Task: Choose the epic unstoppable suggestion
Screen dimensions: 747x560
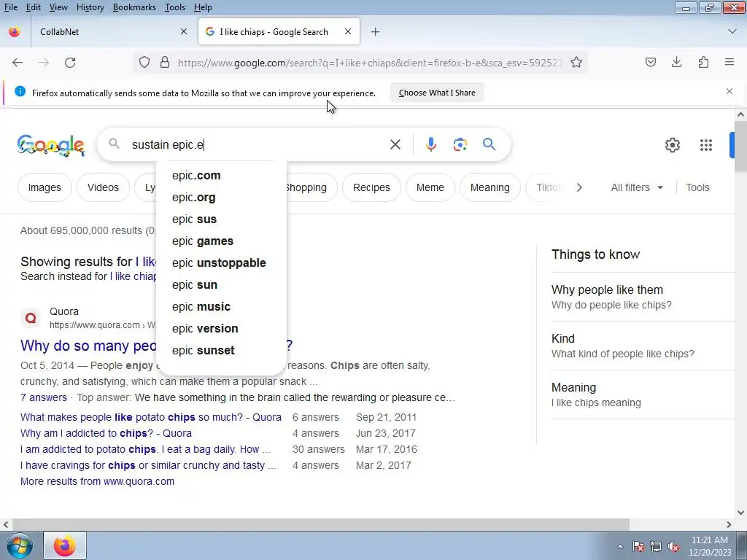Action: [222, 262]
